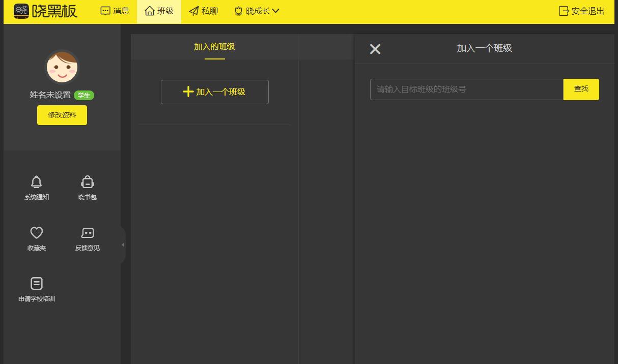Open the 消息 messages menu
Viewport: 618px width, 364px height.
click(115, 11)
